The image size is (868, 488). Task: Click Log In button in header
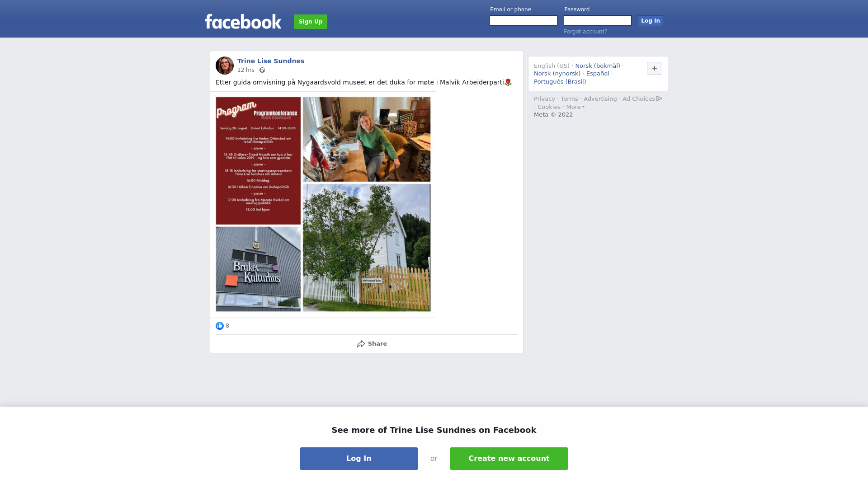pos(651,21)
